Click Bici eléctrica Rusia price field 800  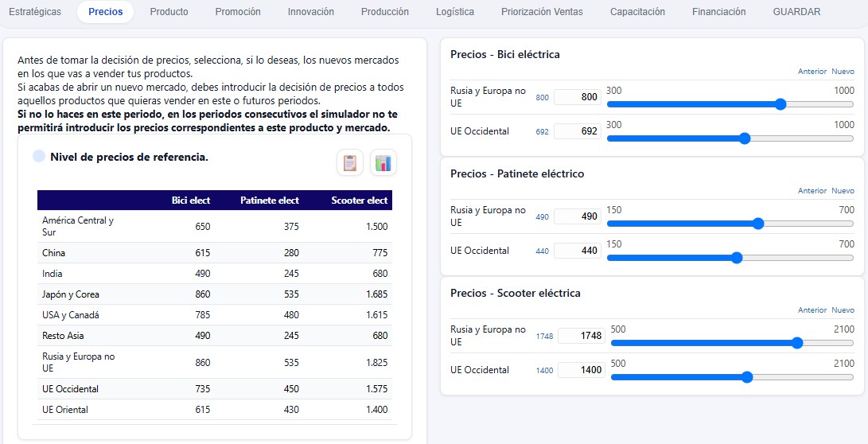click(578, 97)
